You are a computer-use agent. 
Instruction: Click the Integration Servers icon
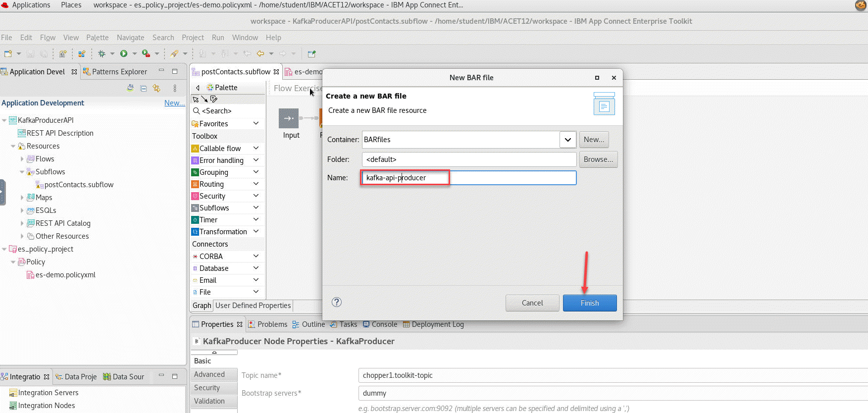pyautogui.click(x=13, y=393)
